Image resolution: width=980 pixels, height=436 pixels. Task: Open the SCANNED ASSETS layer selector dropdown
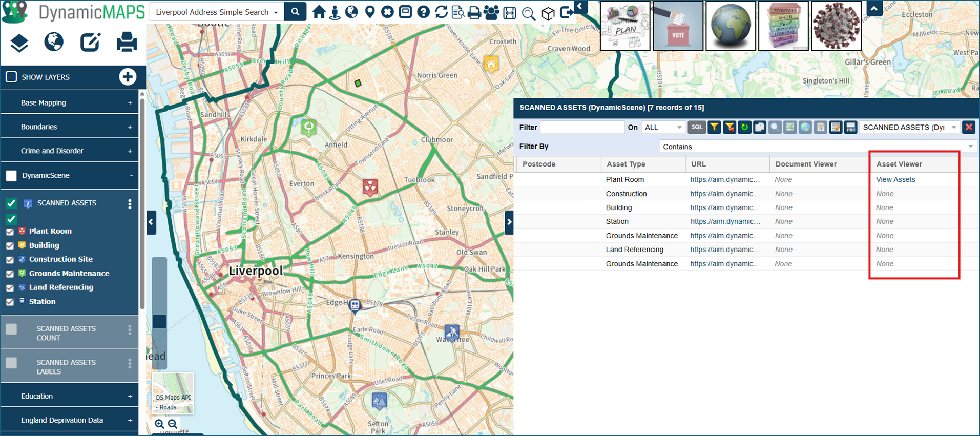pos(909,127)
